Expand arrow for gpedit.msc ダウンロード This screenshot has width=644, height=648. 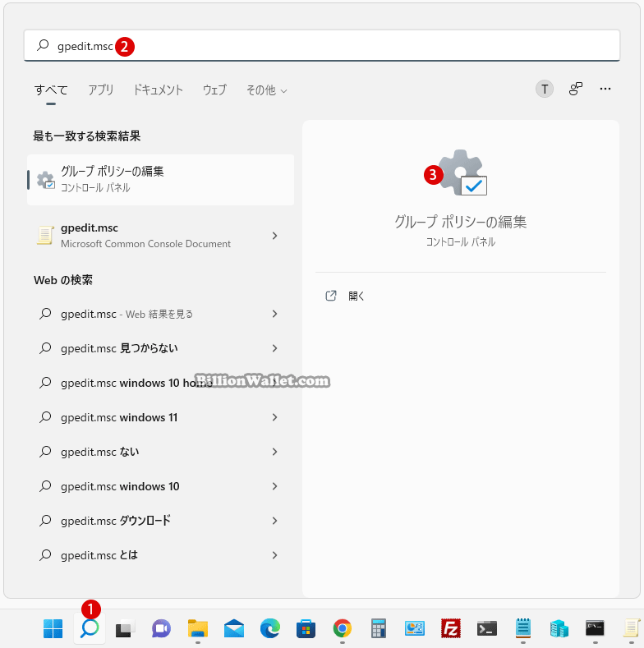click(275, 521)
